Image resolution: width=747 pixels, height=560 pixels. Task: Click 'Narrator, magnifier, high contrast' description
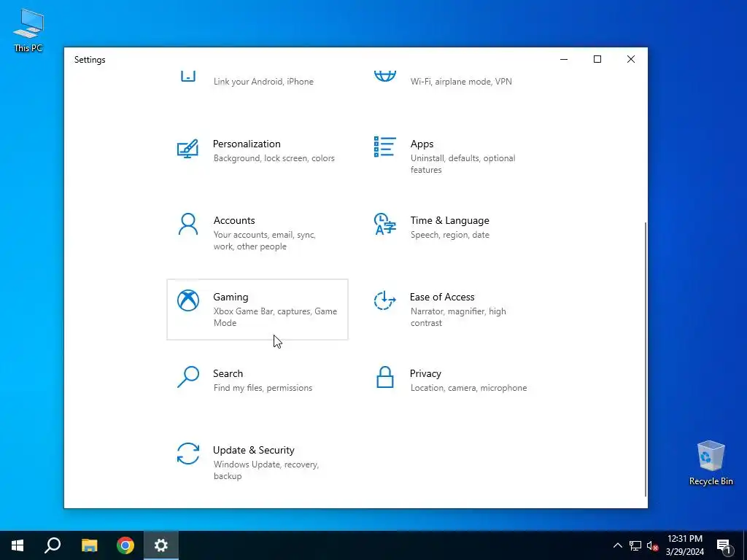click(458, 316)
